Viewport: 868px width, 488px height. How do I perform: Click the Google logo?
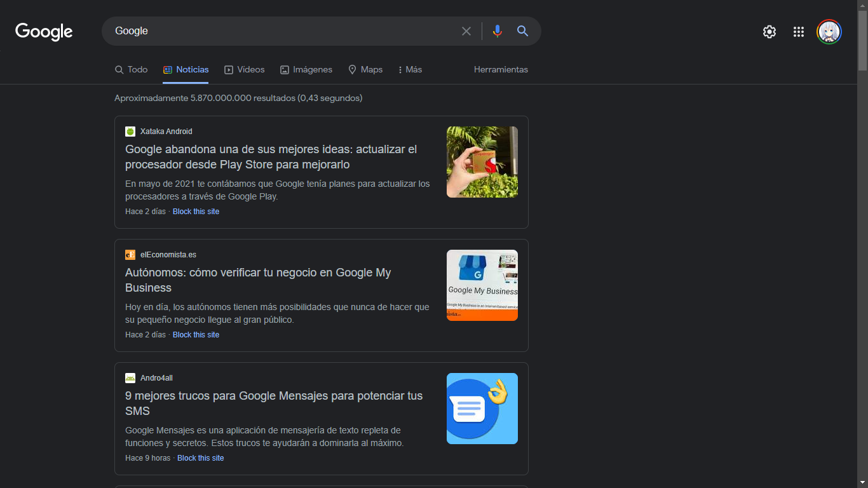click(44, 31)
